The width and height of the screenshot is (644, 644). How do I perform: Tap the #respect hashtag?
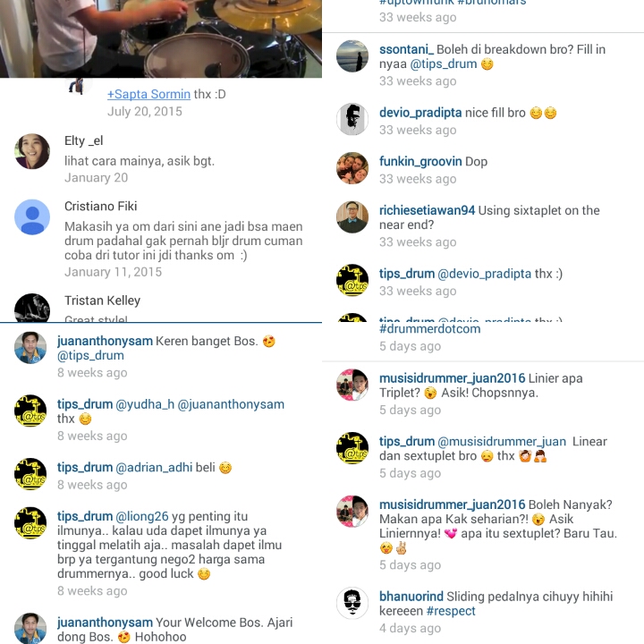click(451, 611)
